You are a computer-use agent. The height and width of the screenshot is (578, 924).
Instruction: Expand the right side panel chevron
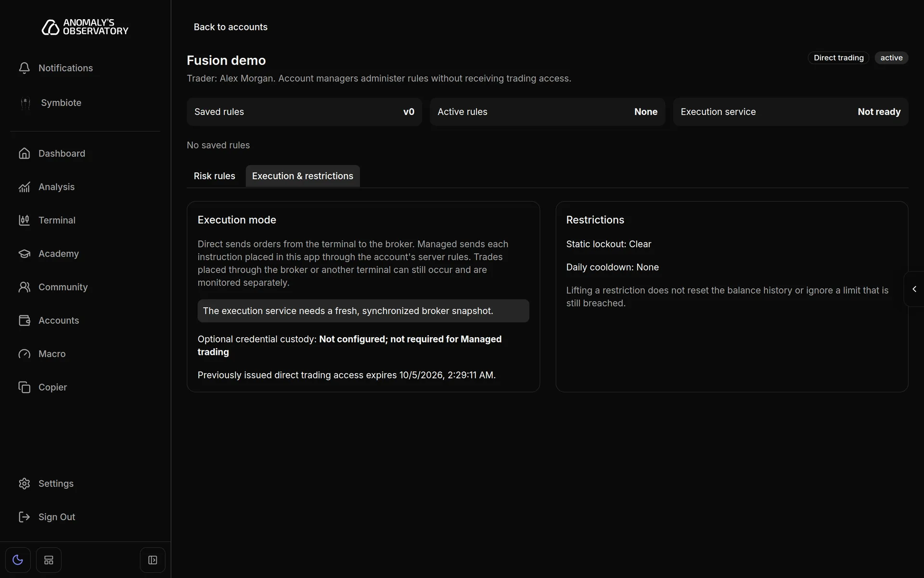point(914,289)
